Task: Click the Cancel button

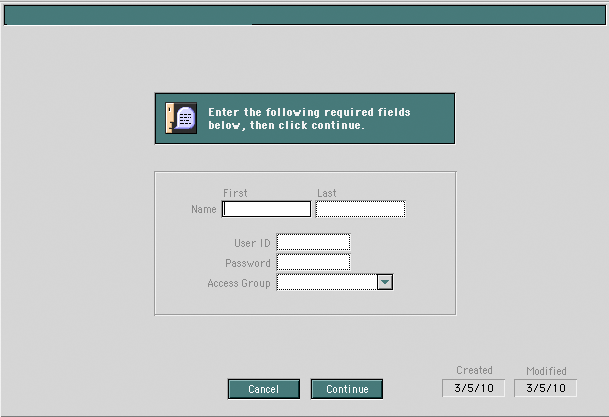Action: (264, 389)
